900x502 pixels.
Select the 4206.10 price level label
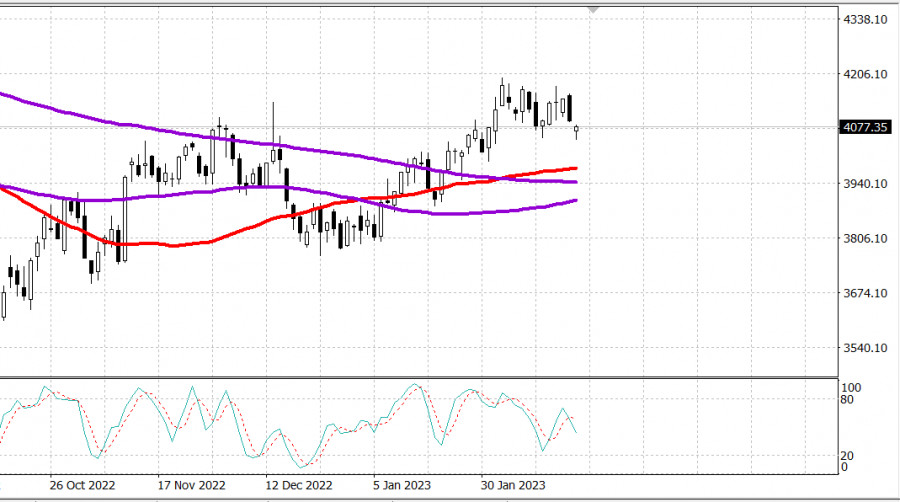tap(866, 74)
